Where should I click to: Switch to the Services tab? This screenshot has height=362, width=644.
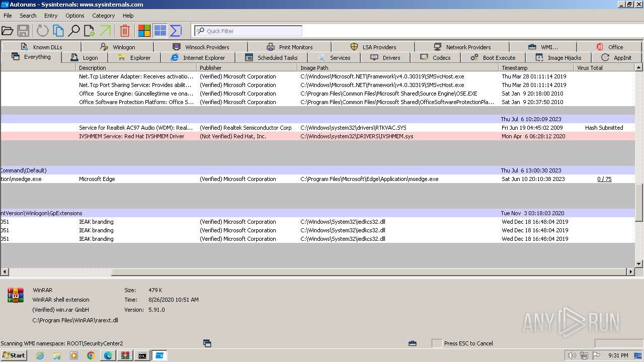(334, 58)
